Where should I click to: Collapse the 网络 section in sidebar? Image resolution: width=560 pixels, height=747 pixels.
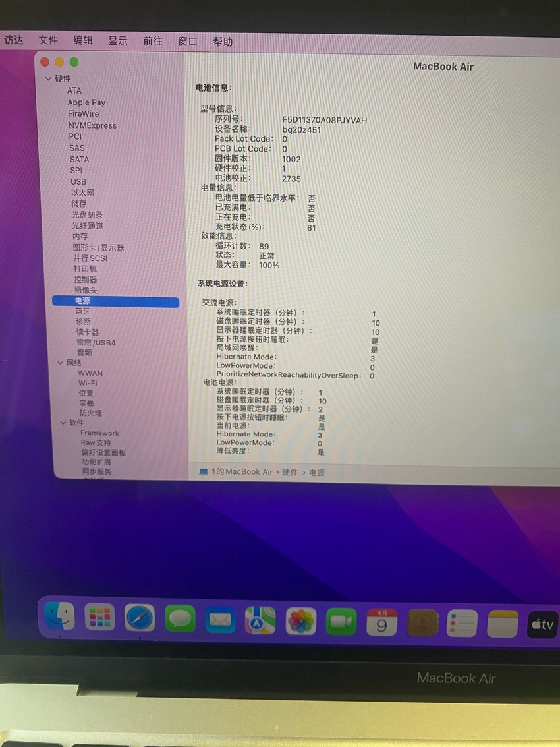tap(61, 363)
